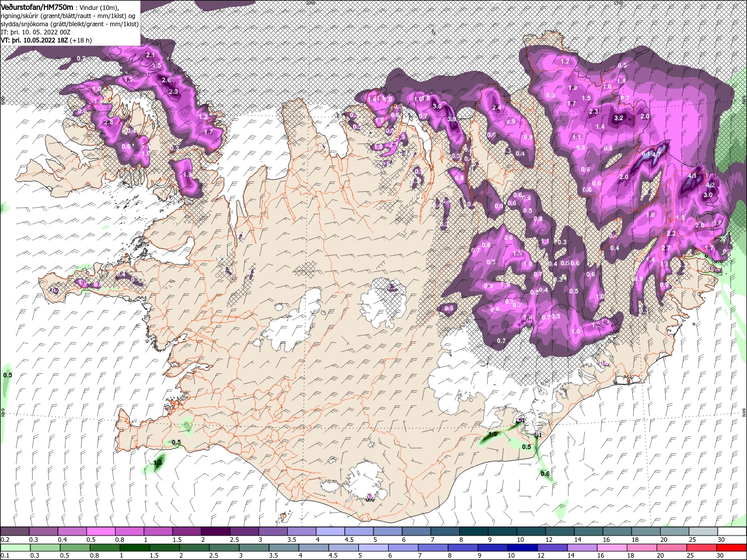Screen dimensions: 747x560
Task: Click the 2.4 snowfall value label
Action: (497, 108)
